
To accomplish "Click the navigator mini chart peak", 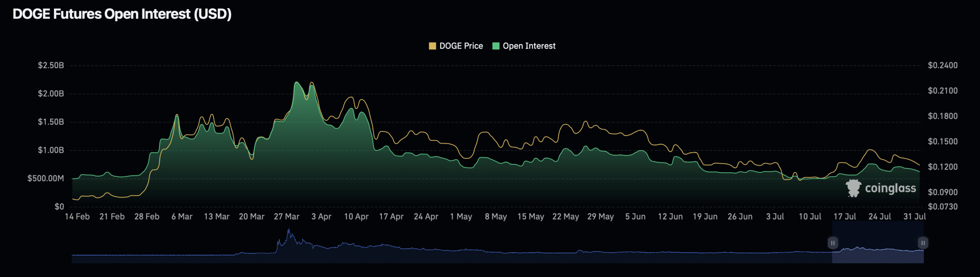I will tap(289, 230).
